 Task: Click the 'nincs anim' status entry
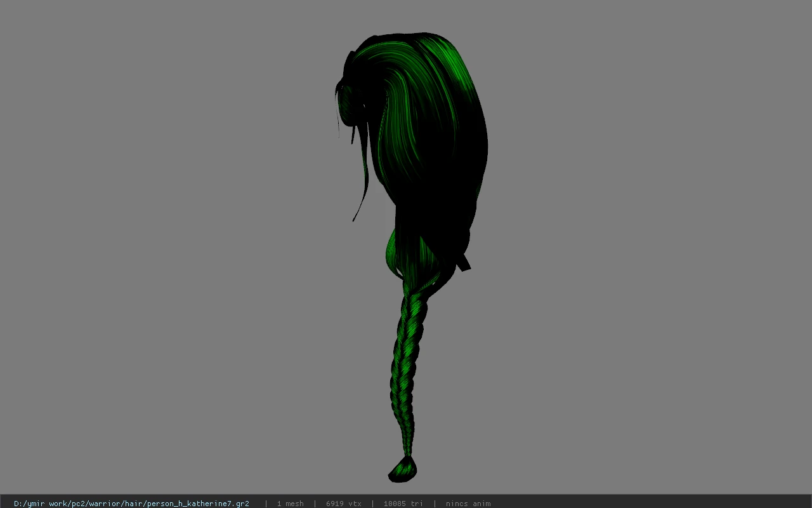(468, 504)
